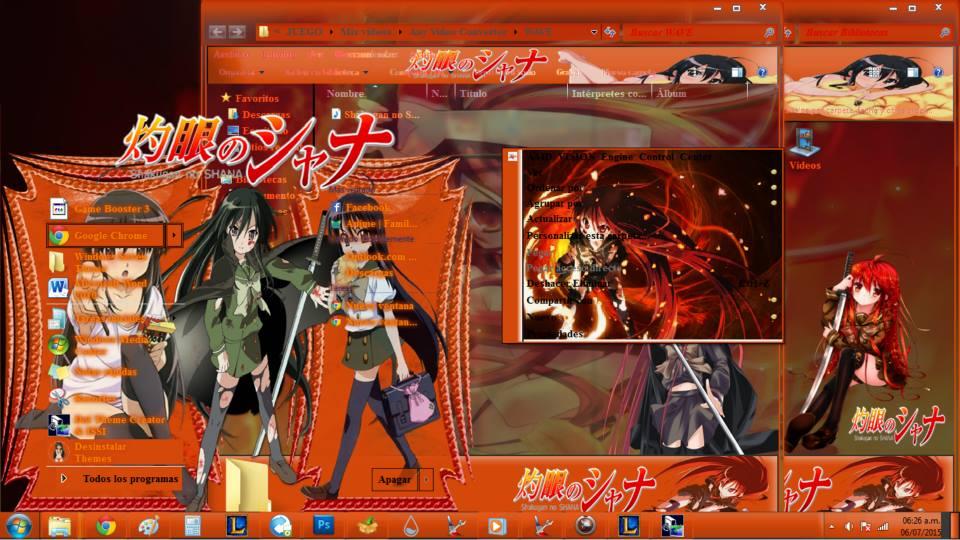Image resolution: width=960 pixels, height=540 pixels.
Task: Open the media player taskbar icon
Action: click(x=497, y=526)
